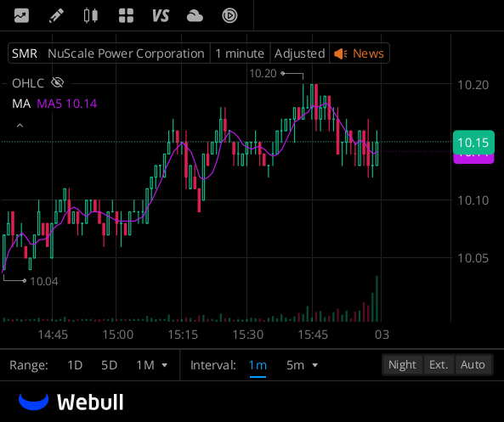Select the drawing pencil tool
Viewport: 504px width, 422px height.
tap(56, 15)
